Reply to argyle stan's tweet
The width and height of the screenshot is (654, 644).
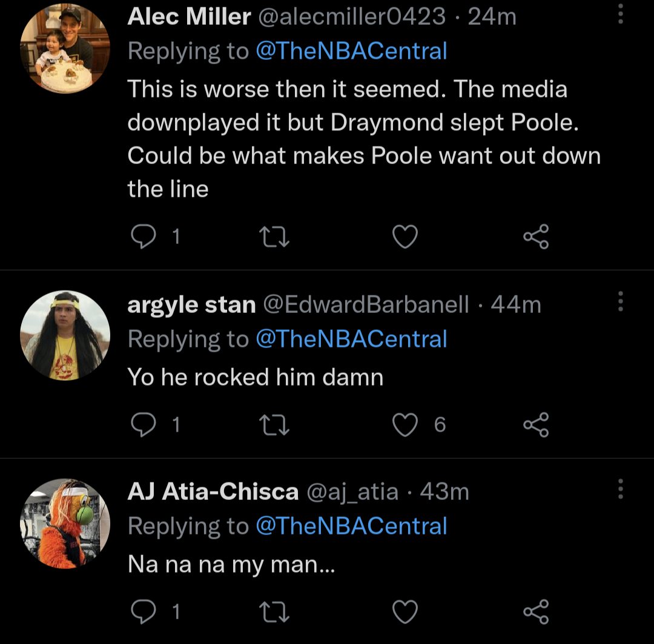click(143, 425)
